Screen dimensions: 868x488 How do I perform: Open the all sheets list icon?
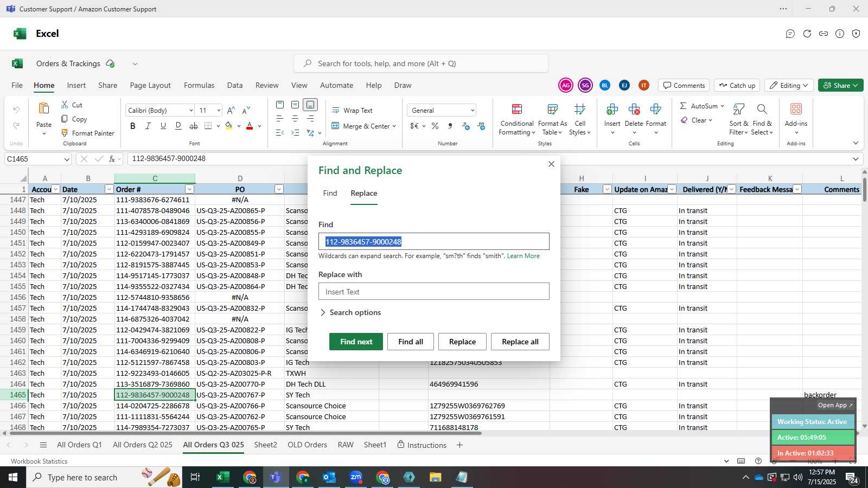click(x=43, y=445)
